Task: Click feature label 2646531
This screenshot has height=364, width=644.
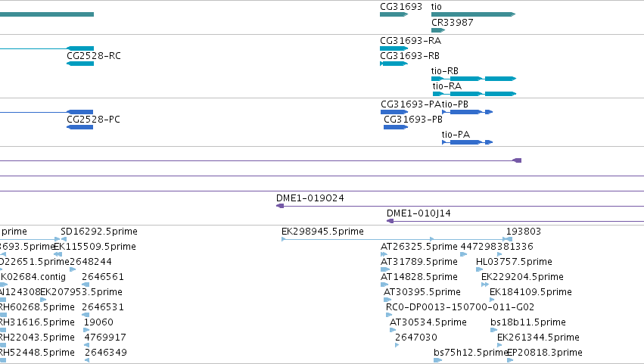Action: pos(103,307)
